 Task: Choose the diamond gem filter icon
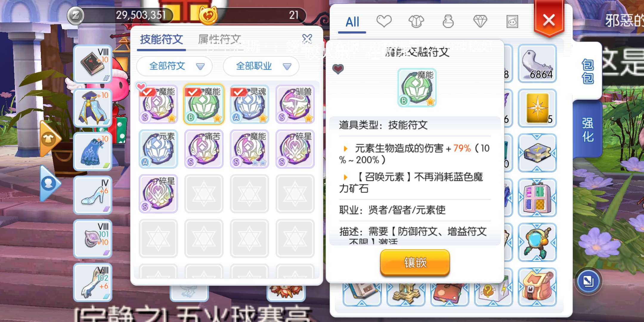click(480, 21)
